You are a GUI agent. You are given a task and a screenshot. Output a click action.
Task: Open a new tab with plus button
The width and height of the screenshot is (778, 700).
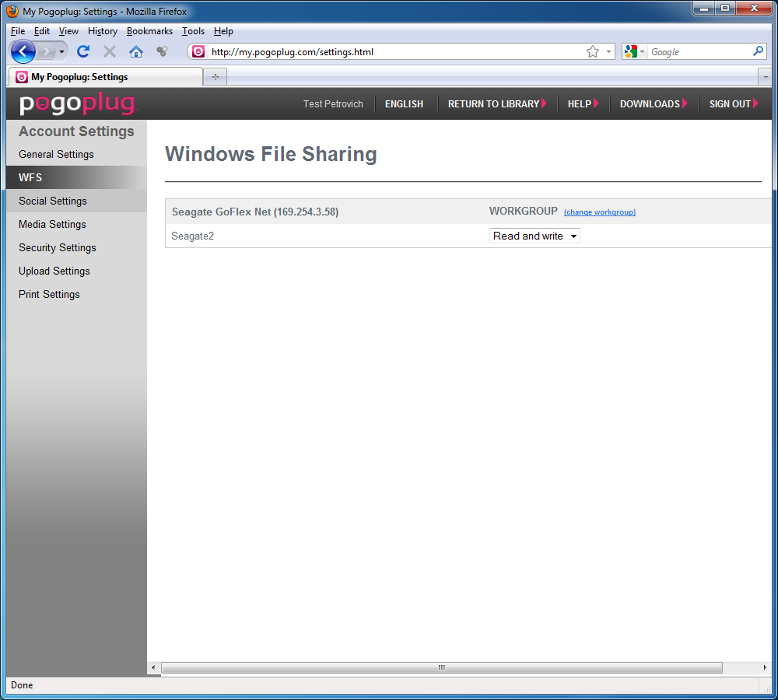click(x=216, y=77)
